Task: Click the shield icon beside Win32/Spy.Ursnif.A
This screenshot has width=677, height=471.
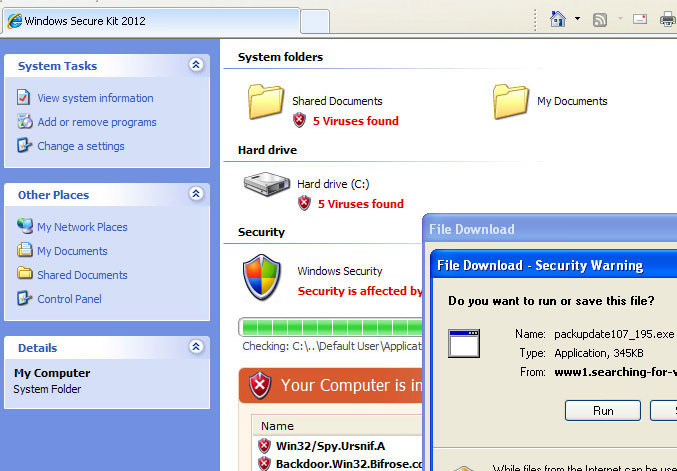Action: [x=264, y=446]
